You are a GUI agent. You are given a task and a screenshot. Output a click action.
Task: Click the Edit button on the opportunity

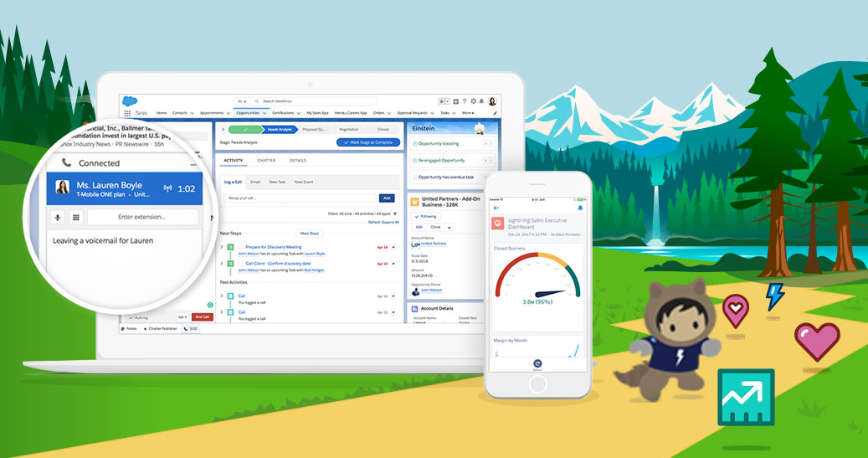(419, 228)
